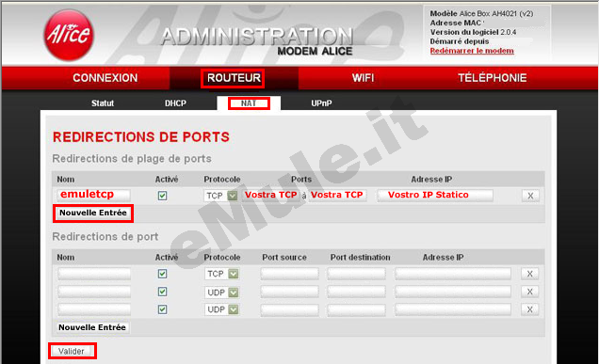Viewport: 599px width, 364px height.
Task: Switch to the Statut sub-tab
Action: 103,103
